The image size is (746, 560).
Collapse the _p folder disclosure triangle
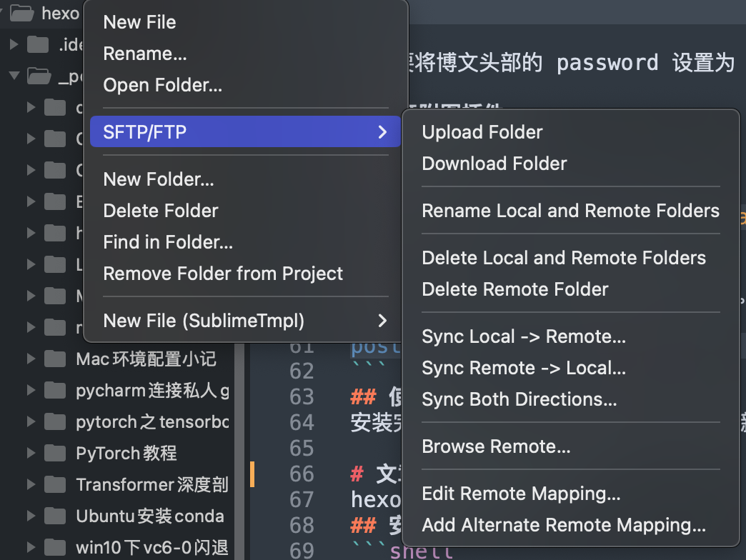[14, 75]
